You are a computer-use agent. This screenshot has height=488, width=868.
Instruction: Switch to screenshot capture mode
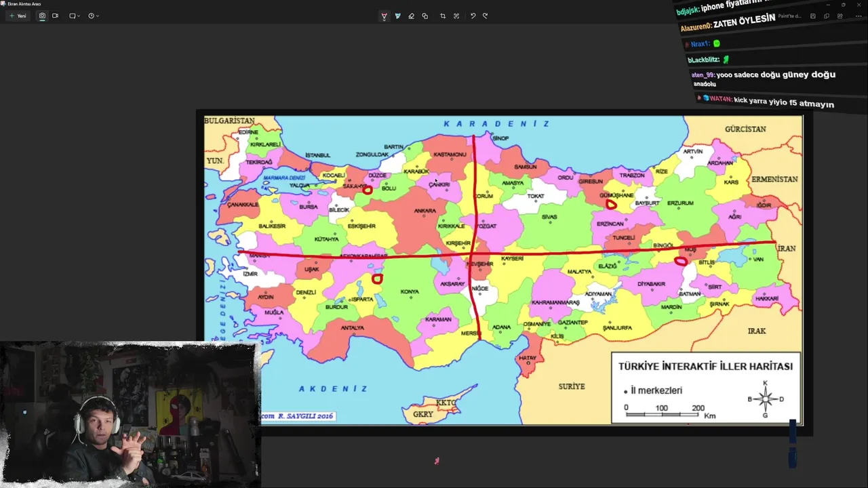tap(43, 16)
